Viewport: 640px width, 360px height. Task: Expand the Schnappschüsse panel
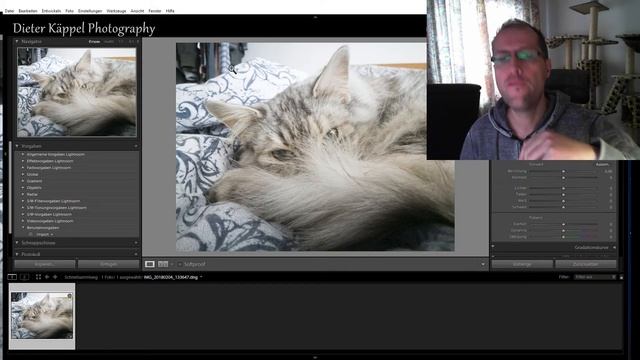point(17,243)
